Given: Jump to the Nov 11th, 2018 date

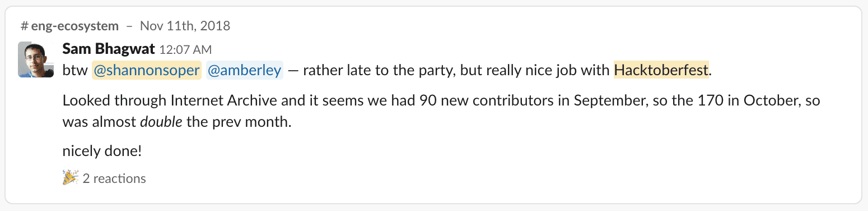Looking at the screenshot, I should tap(185, 26).
